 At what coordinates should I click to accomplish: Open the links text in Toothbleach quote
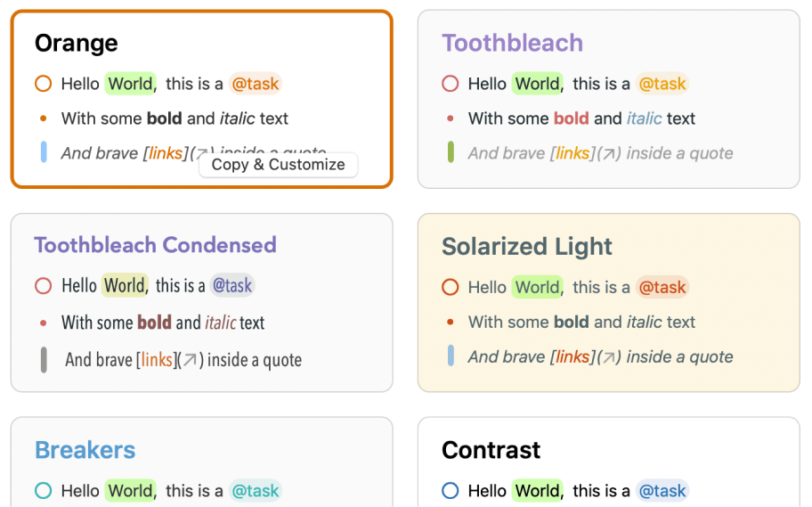point(572,153)
